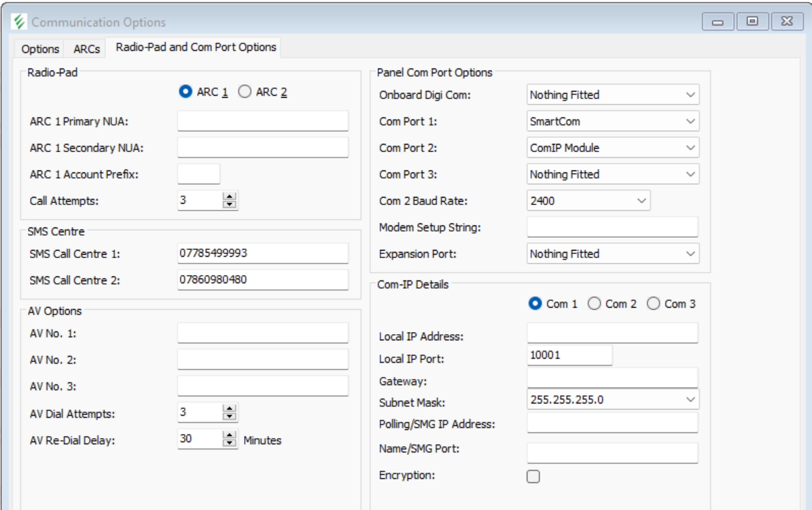Open the Subnet Mask dropdown
Screen dimensions: 812x510
690,400
